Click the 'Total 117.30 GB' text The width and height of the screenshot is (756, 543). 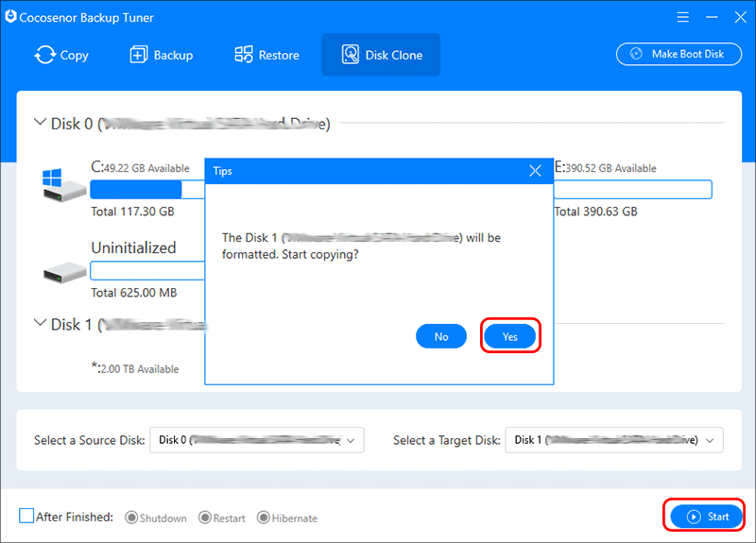pos(132,212)
